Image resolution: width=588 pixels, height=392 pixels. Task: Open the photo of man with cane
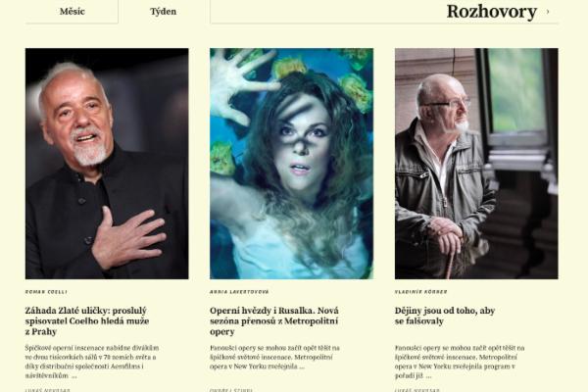coord(476,164)
